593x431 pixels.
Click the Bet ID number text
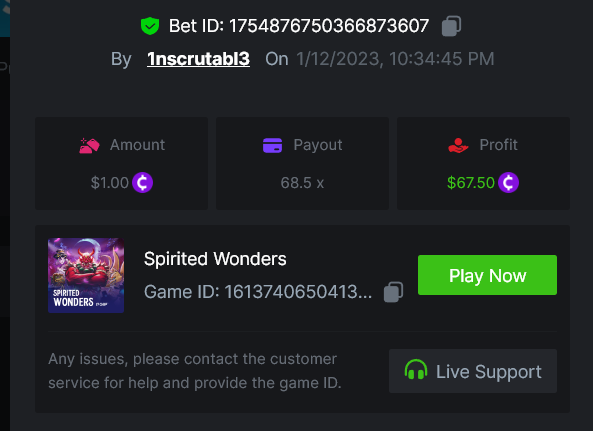click(x=329, y=26)
